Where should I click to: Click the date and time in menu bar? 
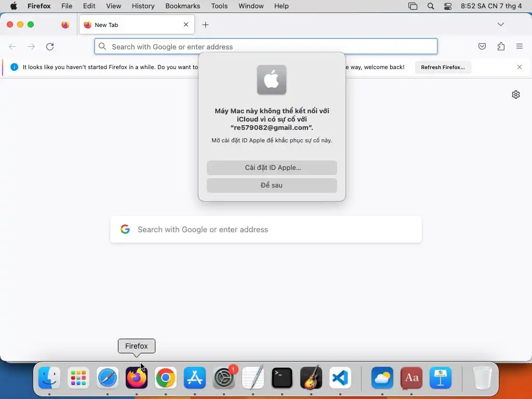click(x=491, y=6)
